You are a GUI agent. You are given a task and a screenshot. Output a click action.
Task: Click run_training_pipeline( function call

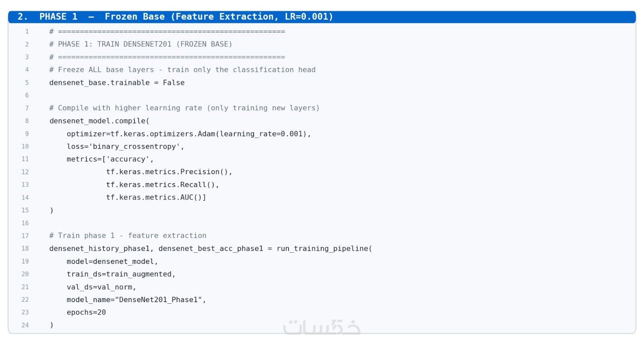pyautogui.click(x=324, y=249)
